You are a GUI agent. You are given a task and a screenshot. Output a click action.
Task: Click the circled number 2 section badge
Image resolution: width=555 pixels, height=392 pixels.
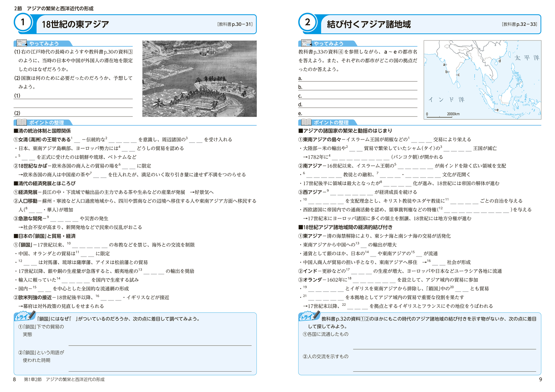click(308, 22)
